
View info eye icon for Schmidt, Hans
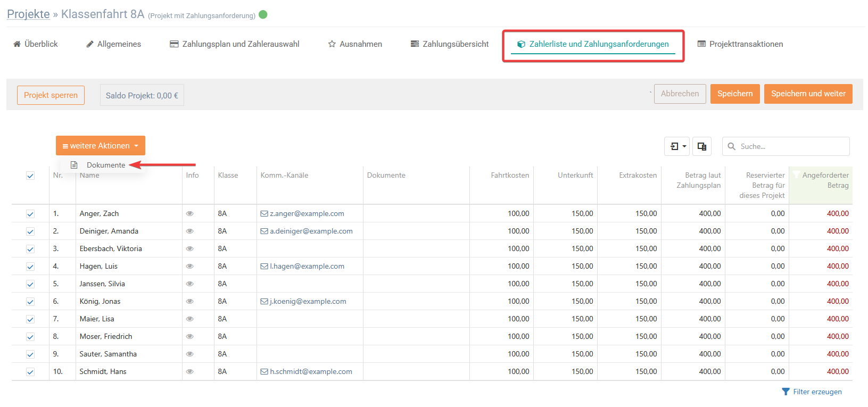189,371
